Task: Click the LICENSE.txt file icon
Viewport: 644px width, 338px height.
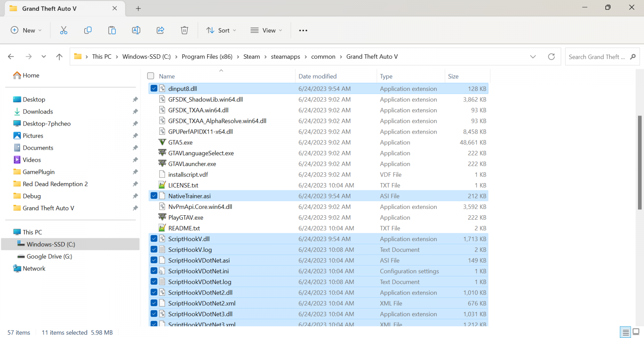Action: 162,185
